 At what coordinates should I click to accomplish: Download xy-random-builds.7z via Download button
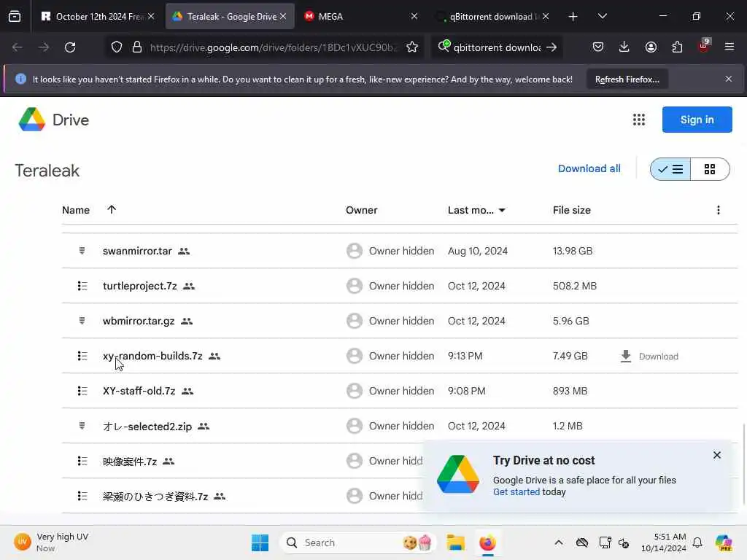[x=649, y=356]
